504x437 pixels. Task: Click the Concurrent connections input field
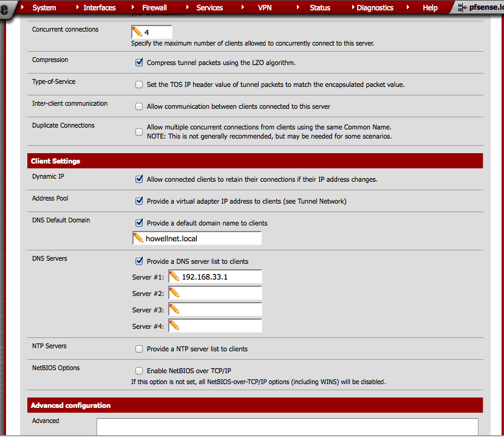[x=152, y=32]
